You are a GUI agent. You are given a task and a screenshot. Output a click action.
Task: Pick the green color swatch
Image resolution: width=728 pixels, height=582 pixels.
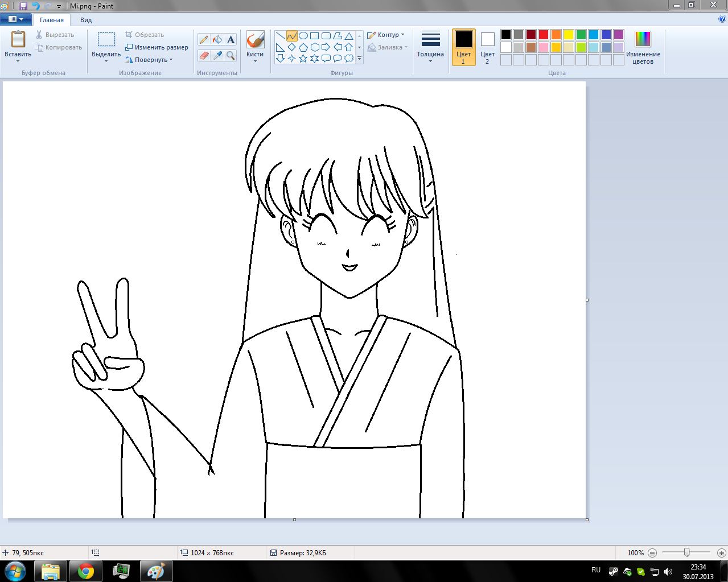[581, 35]
